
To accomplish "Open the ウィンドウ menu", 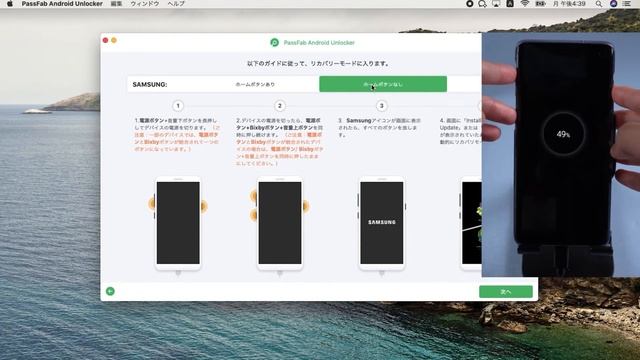I will pos(144,4).
